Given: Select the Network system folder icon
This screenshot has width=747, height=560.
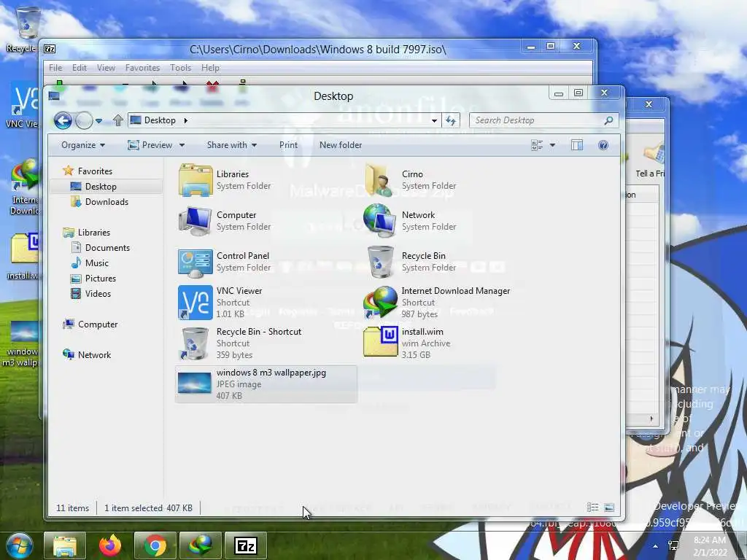Looking at the screenshot, I should point(380,221).
